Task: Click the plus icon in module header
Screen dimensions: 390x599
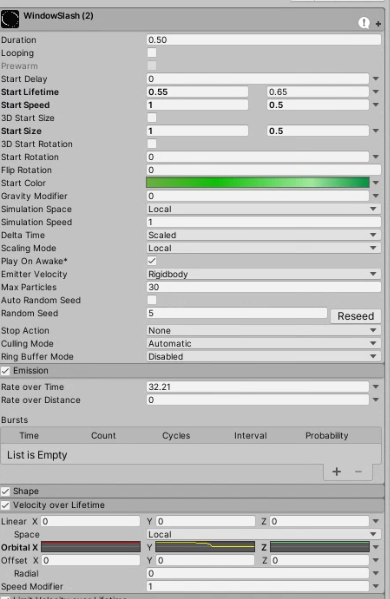Action: click(378, 24)
